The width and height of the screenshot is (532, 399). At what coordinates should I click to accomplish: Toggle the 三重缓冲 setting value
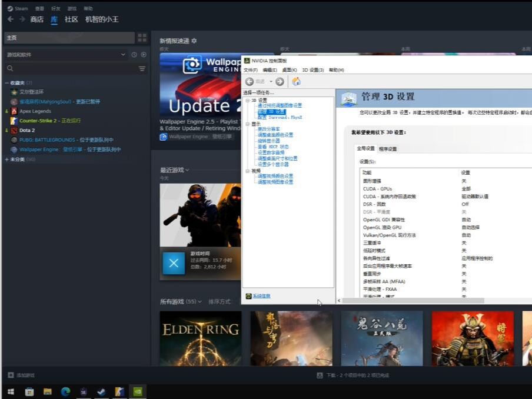(462, 242)
